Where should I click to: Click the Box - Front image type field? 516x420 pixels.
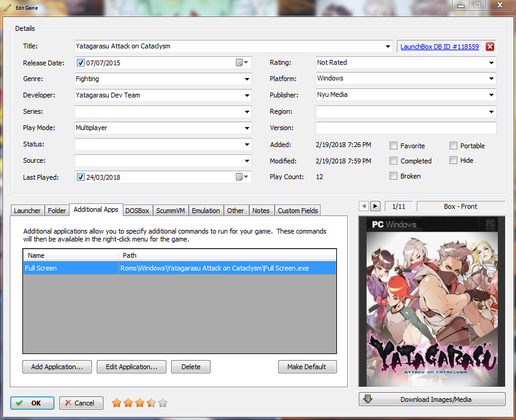[461, 206]
